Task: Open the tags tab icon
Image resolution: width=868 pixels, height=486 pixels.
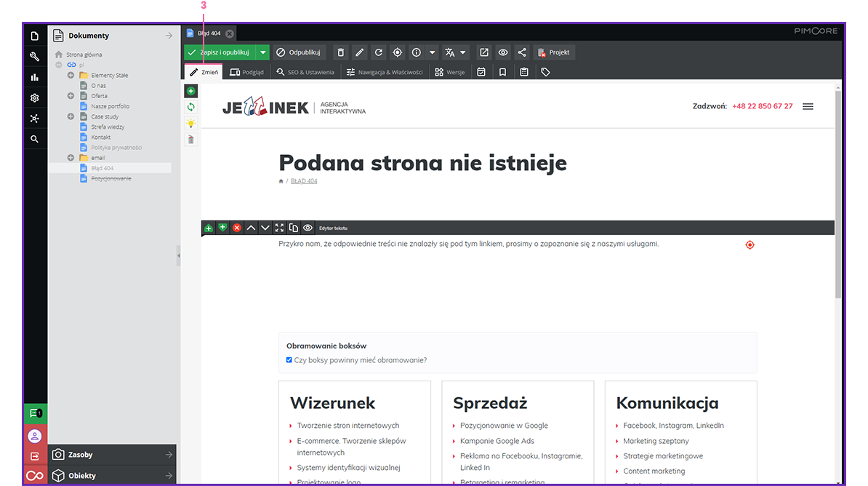Action: [545, 72]
